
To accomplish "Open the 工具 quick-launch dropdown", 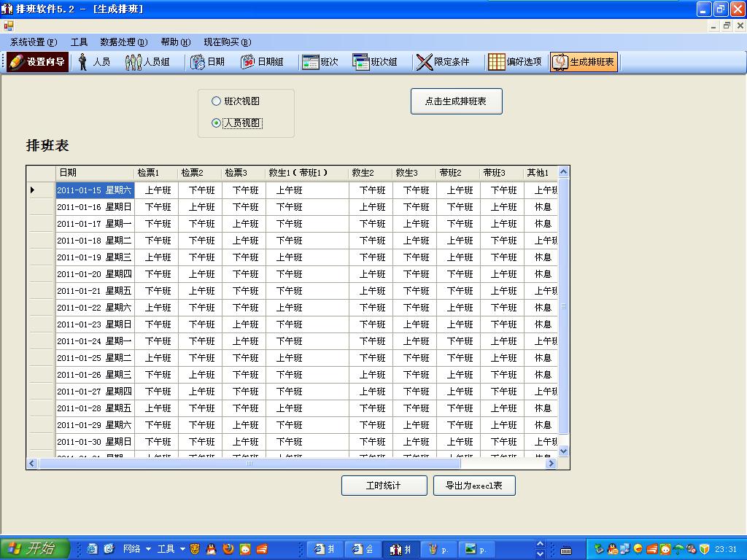I will pos(171,549).
